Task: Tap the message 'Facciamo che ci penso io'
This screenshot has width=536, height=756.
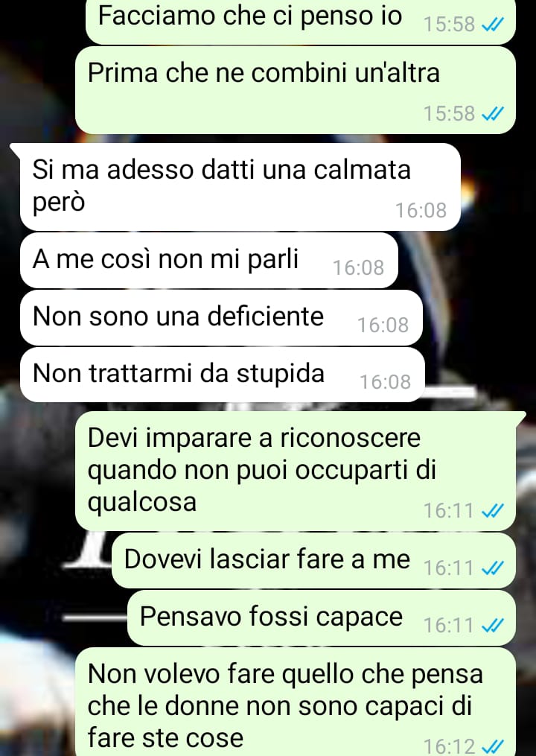Action: click(300, 21)
